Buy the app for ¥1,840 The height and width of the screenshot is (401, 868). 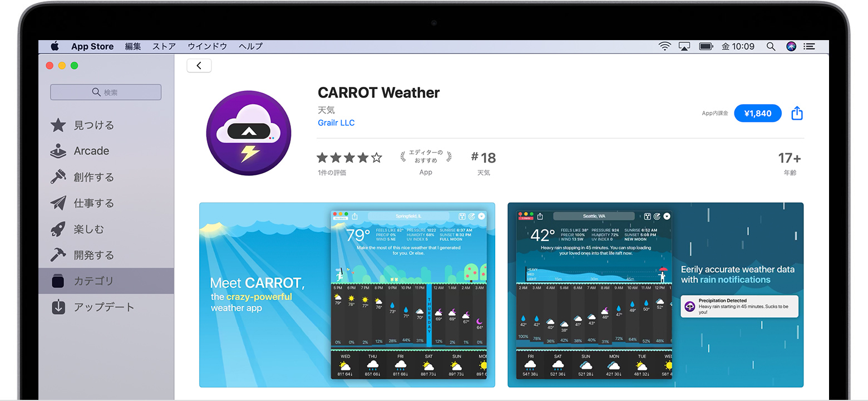(x=758, y=113)
